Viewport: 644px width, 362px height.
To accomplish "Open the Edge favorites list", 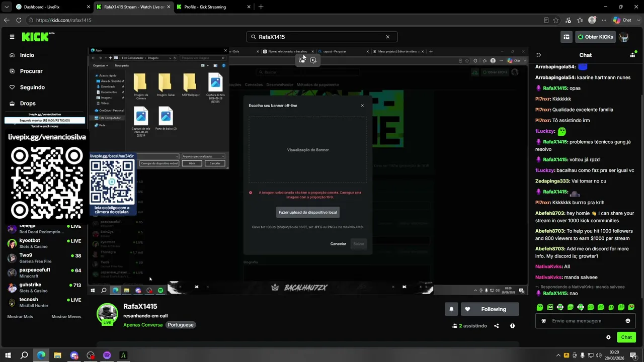I will point(580,20).
